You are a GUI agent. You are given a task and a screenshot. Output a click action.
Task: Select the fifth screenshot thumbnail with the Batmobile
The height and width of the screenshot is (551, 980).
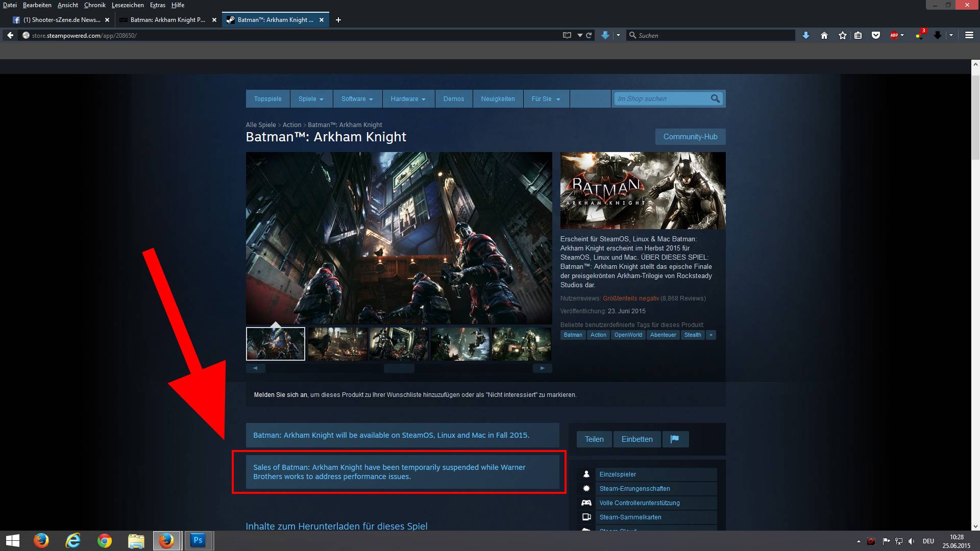point(521,344)
